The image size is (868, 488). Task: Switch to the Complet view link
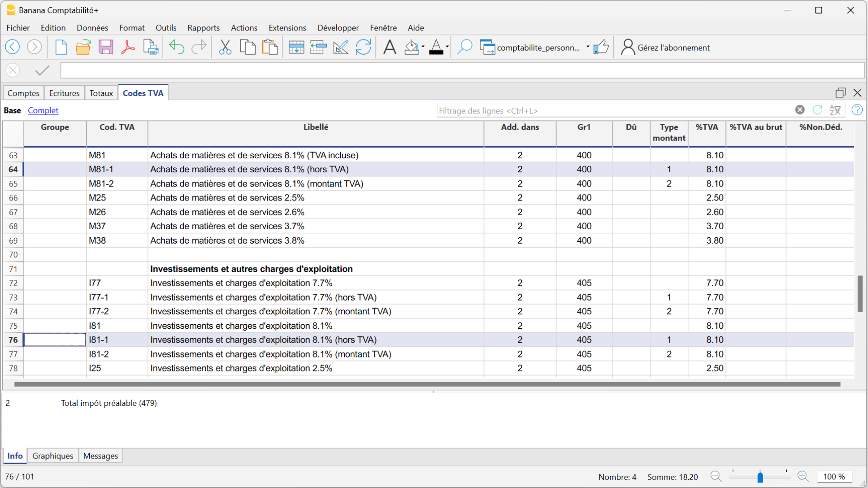[x=43, y=110]
